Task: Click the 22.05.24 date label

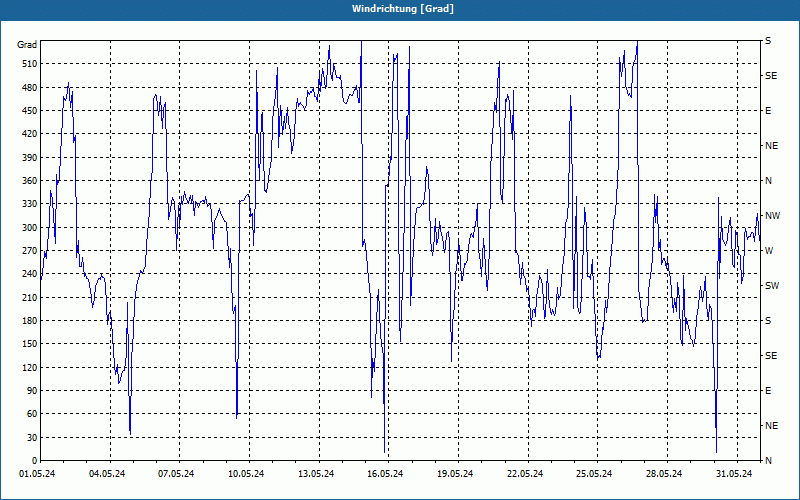Action: 526,474
